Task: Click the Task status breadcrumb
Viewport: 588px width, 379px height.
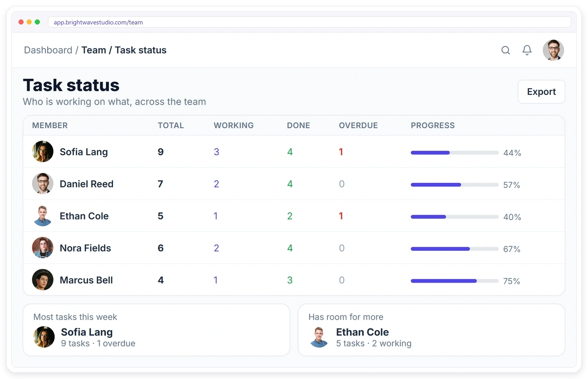Action: click(x=141, y=50)
